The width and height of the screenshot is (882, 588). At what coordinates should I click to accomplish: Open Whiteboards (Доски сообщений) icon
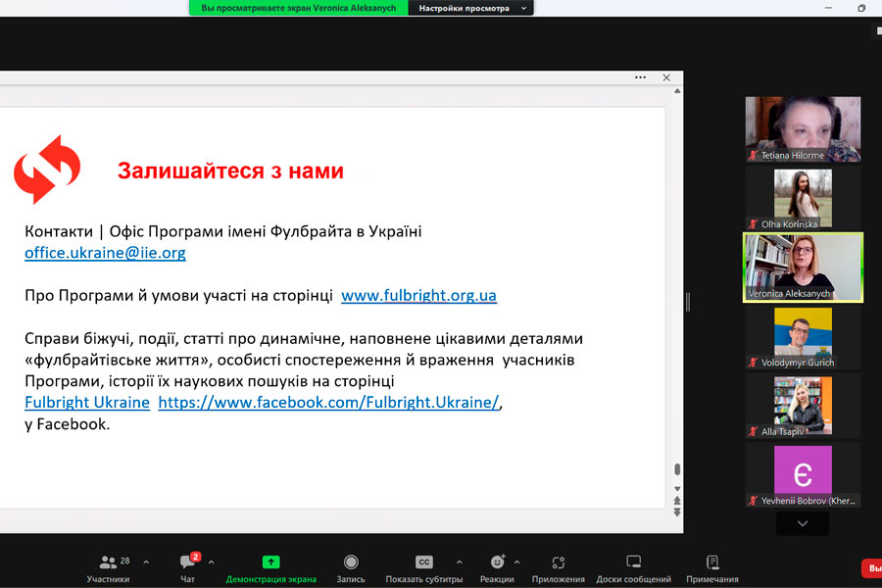[x=633, y=562]
